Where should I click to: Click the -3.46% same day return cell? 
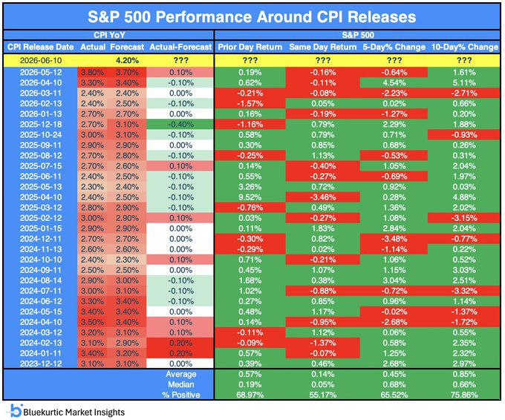pyautogui.click(x=323, y=197)
